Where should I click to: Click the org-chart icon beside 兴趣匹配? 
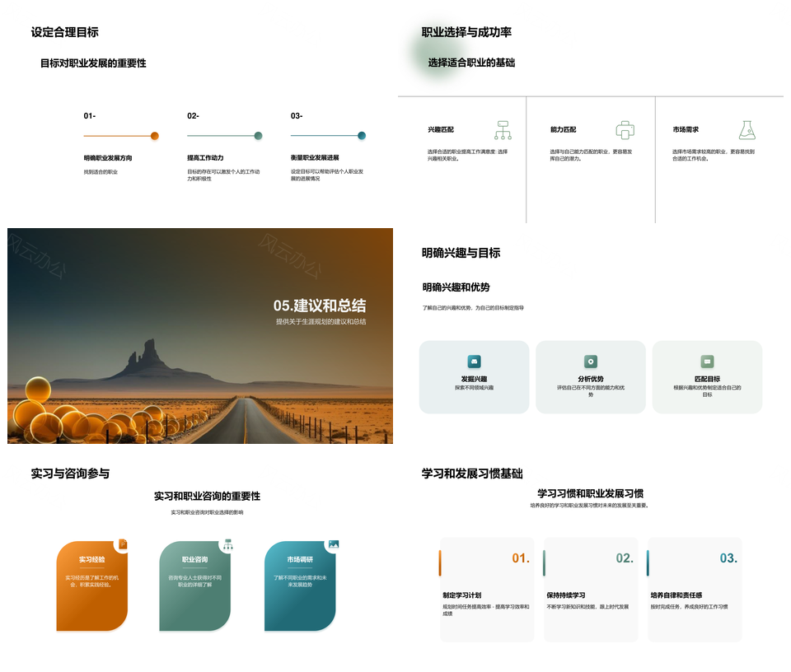tap(503, 130)
